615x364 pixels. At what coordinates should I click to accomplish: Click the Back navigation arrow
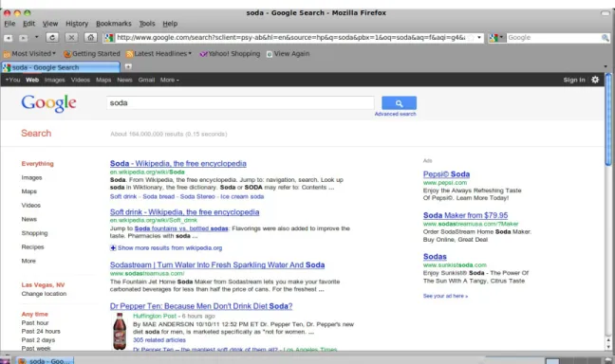[9, 38]
